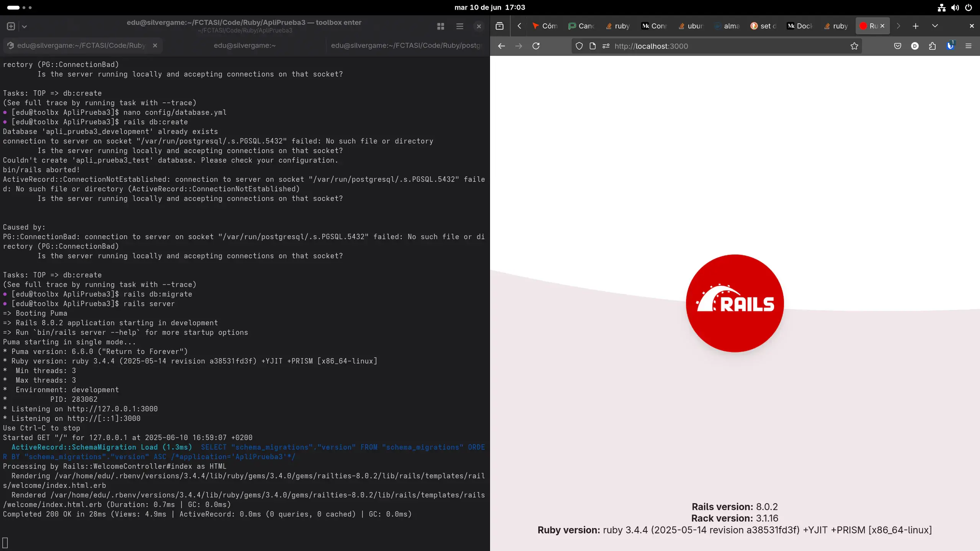Click the 'rails db:migrate' command line
This screenshot has width=980, height=551.
coord(98,294)
